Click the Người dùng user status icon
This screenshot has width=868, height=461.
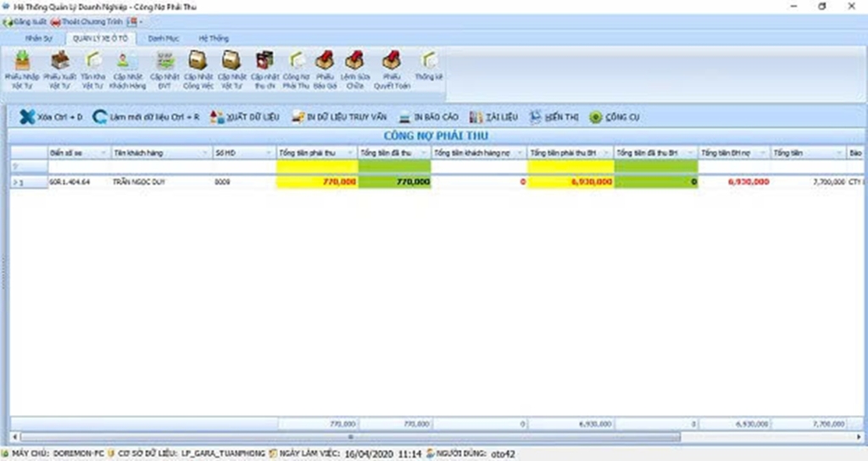click(430, 453)
